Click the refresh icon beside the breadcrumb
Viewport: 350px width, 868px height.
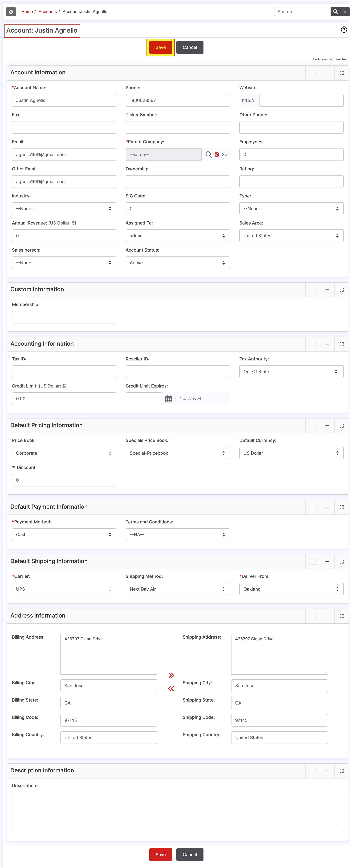coord(11,12)
